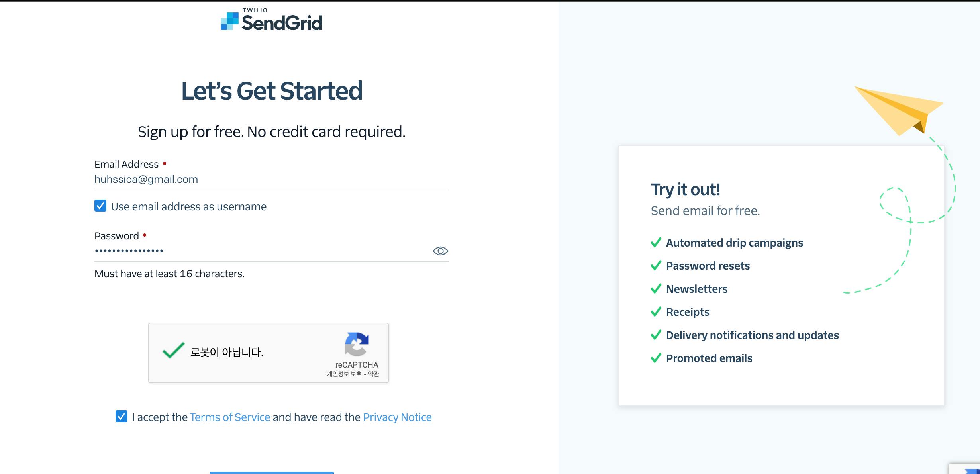Click the reCAPTCHA logo icon
Image resolution: width=980 pixels, height=474 pixels.
tap(357, 344)
